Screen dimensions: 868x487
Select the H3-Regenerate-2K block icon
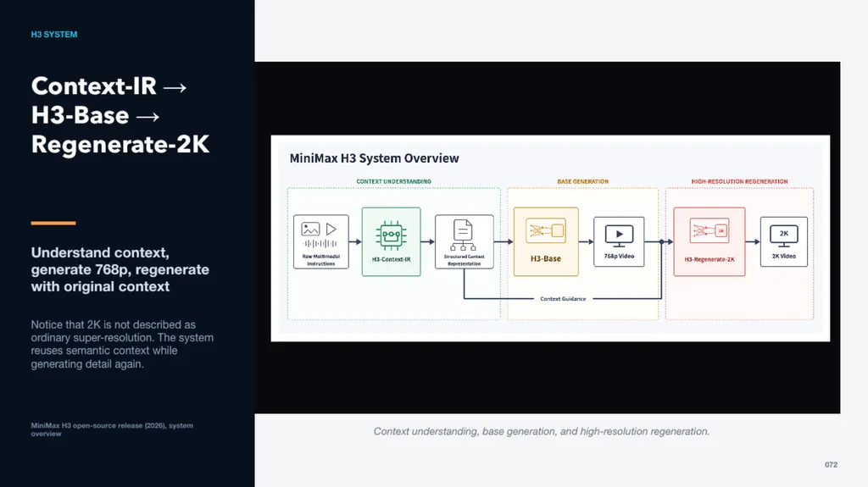pos(709,230)
